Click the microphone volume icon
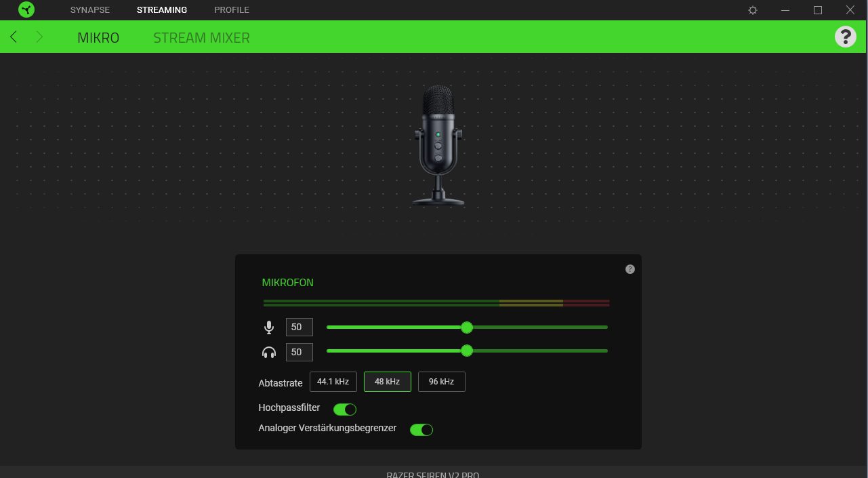Image resolution: width=868 pixels, height=478 pixels. tap(269, 328)
